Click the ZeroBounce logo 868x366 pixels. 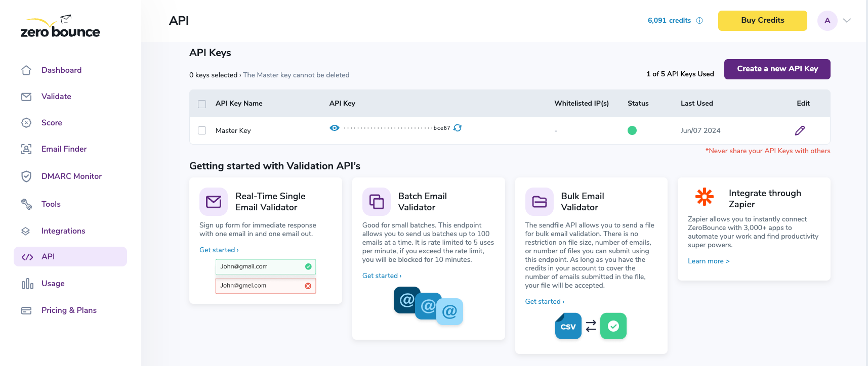click(60, 26)
